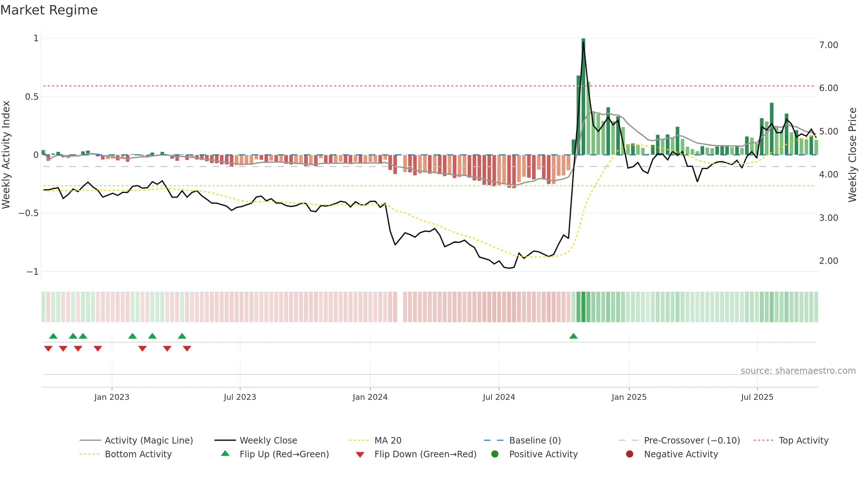Click the Jul 2025 x-axis label
This screenshot has width=868, height=488.
tap(757, 397)
